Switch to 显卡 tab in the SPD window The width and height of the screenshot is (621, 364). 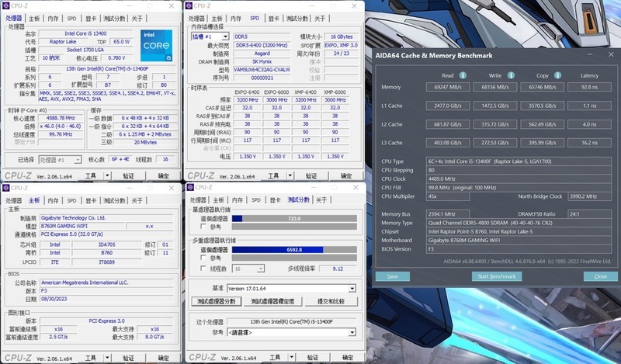(274, 19)
